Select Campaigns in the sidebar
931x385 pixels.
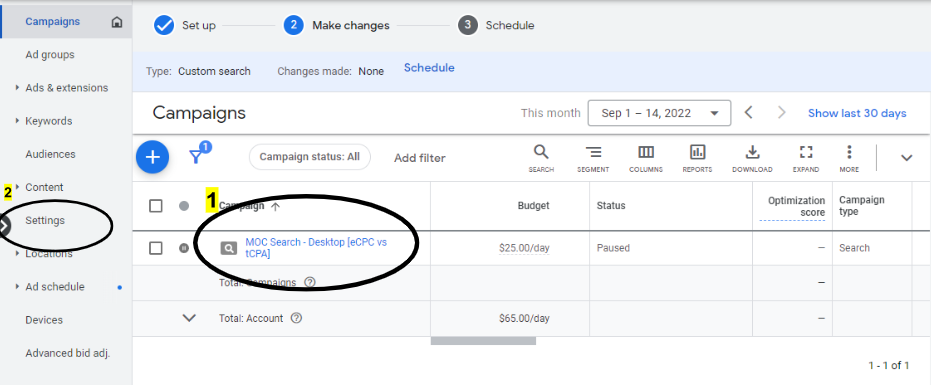[52, 22]
